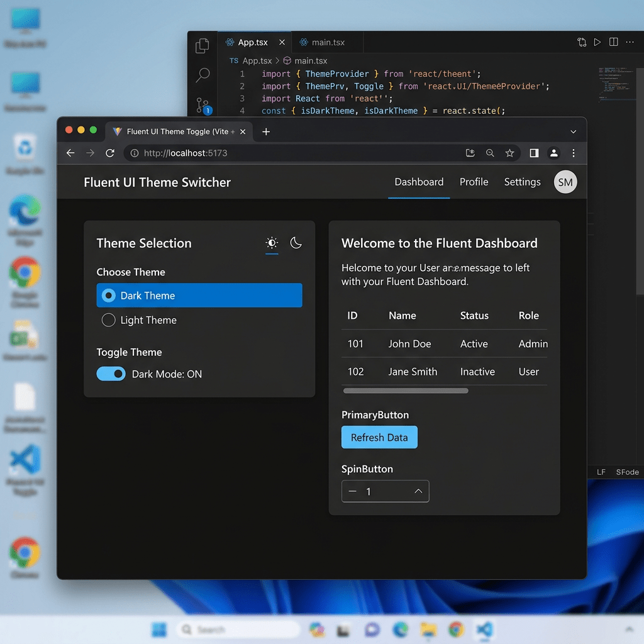Image resolution: width=644 pixels, height=644 pixels.
Task: Open the Profile tab
Action: 474,182
